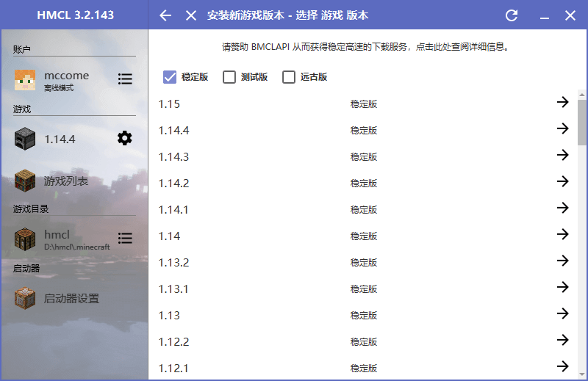Open 启动器设置 in the sidebar
The image size is (588, 381).
point(71,299)
